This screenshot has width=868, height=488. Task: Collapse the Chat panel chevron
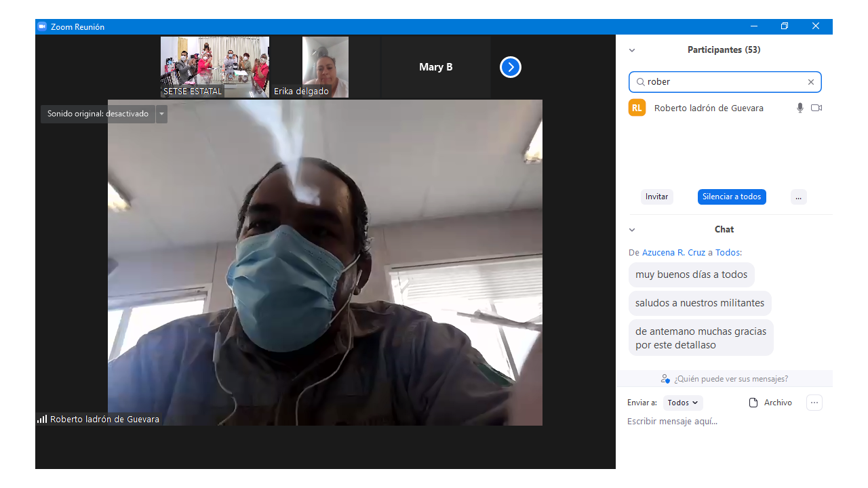pyautogui.click(x=632, y=230)
